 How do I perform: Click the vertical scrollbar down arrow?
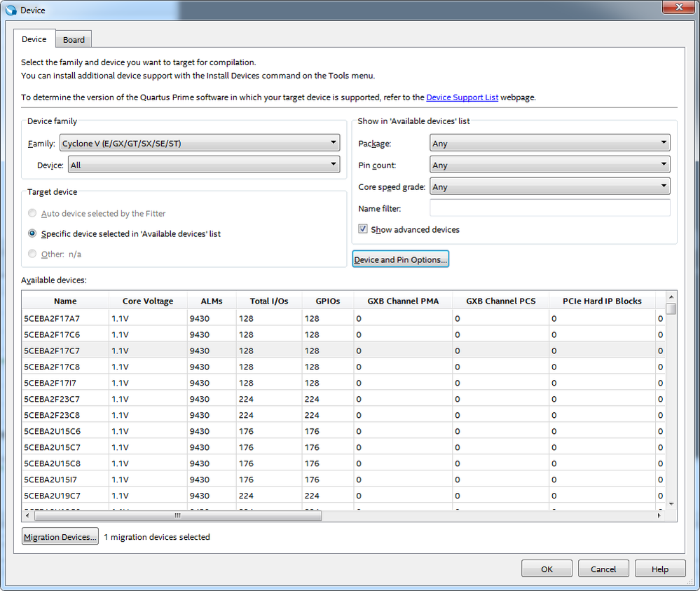(x=671, y=503)
